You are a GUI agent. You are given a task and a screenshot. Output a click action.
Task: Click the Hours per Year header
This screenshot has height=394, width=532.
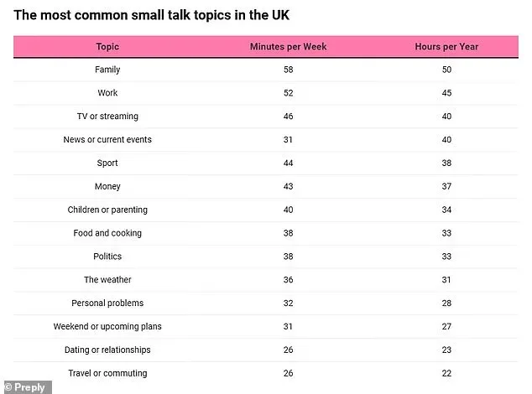446,46
